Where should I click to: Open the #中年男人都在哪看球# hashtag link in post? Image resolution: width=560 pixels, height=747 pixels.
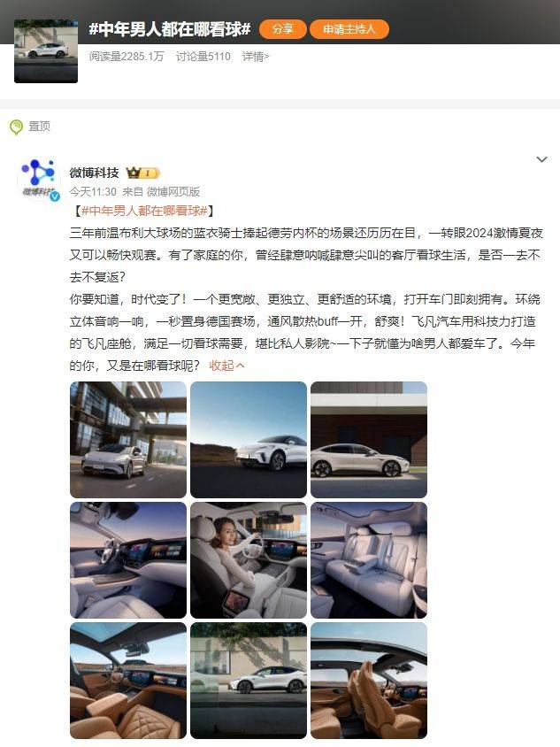144,211
